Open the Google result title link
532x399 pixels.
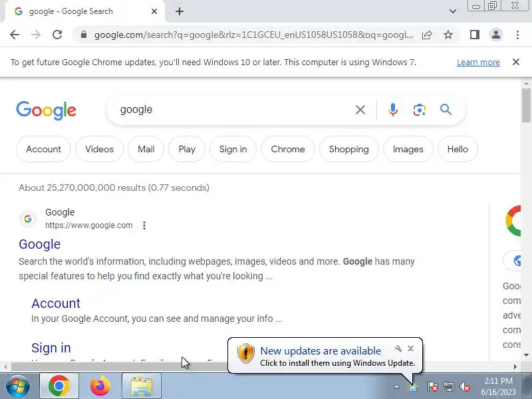[40, 244]
